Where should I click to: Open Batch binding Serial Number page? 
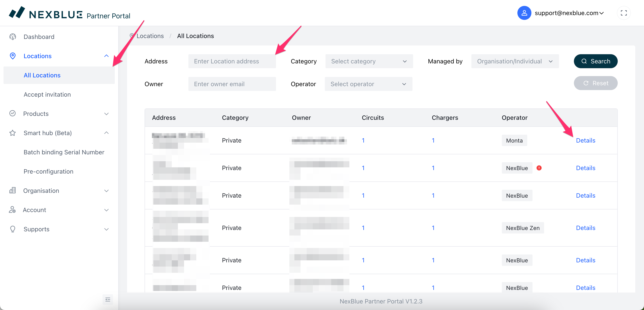pos(64,152)
